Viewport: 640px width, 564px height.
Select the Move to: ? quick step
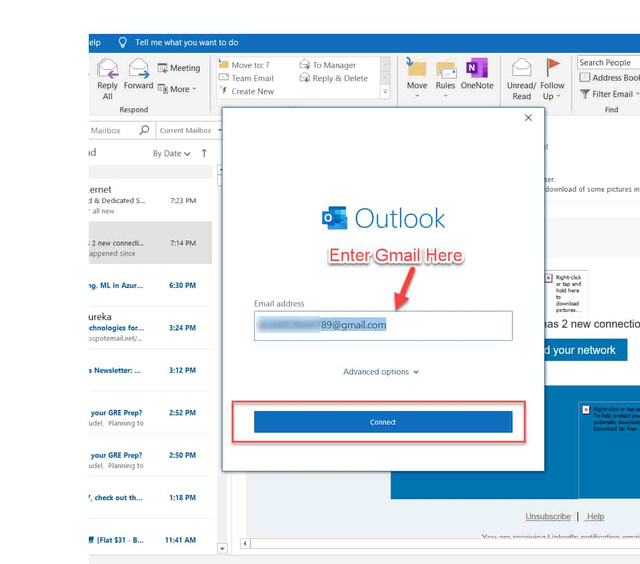click(244, 65)
